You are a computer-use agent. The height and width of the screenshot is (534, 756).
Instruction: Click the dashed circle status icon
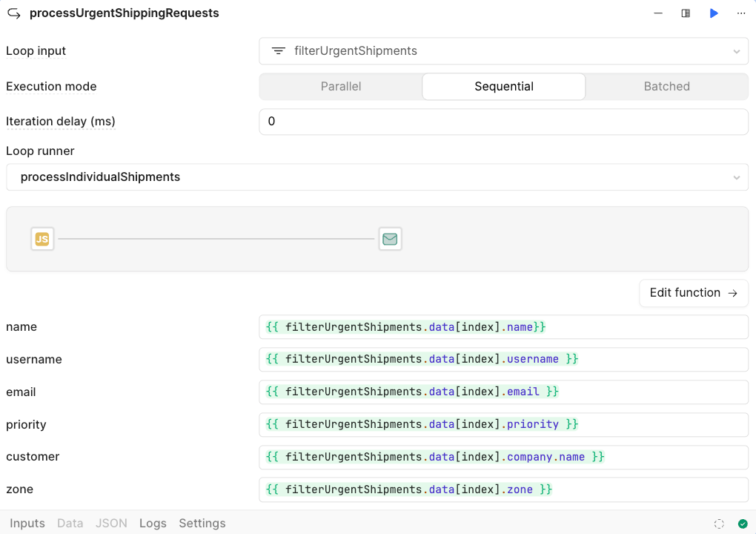pos(719,524)
